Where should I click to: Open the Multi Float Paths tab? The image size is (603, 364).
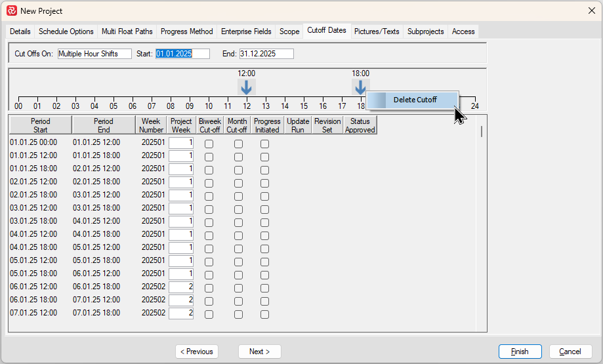click(x=127, y=31)
